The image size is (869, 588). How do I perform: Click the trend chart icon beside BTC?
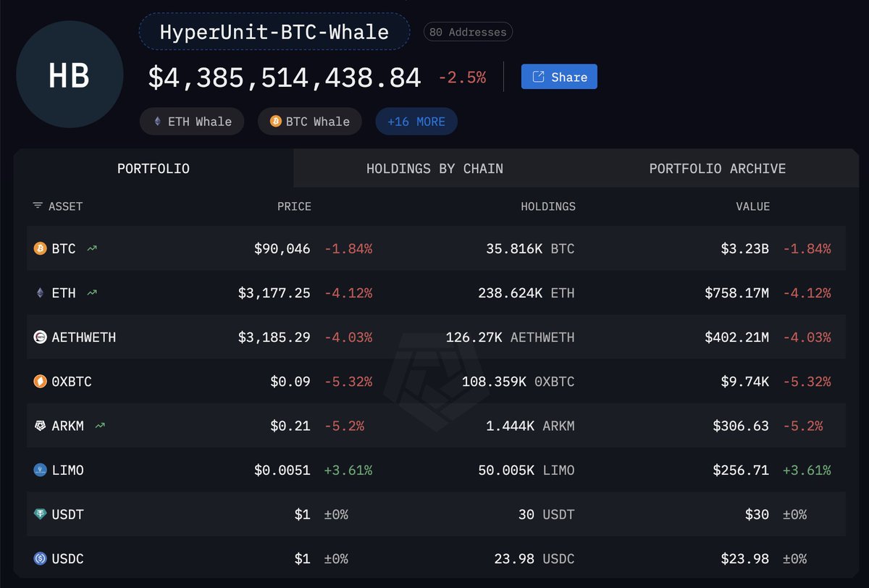click(x=92, y=248)
